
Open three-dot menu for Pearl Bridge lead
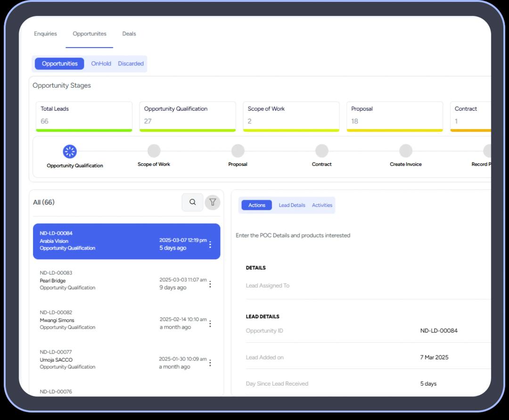tap(210, 284)
